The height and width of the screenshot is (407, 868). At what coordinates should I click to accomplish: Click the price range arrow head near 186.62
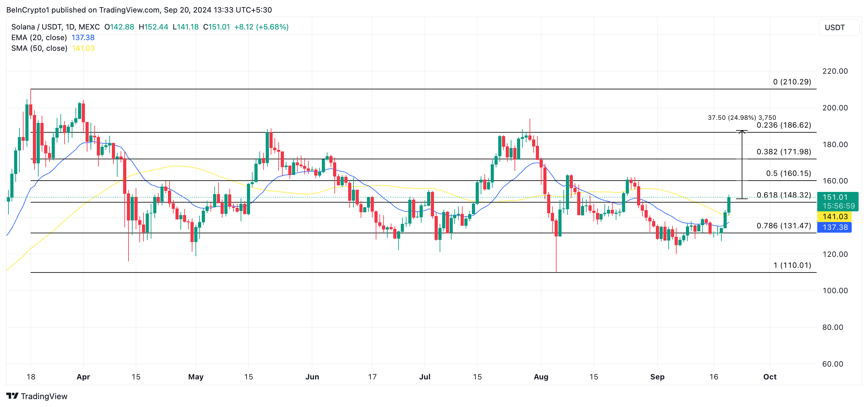pos(742,131)
